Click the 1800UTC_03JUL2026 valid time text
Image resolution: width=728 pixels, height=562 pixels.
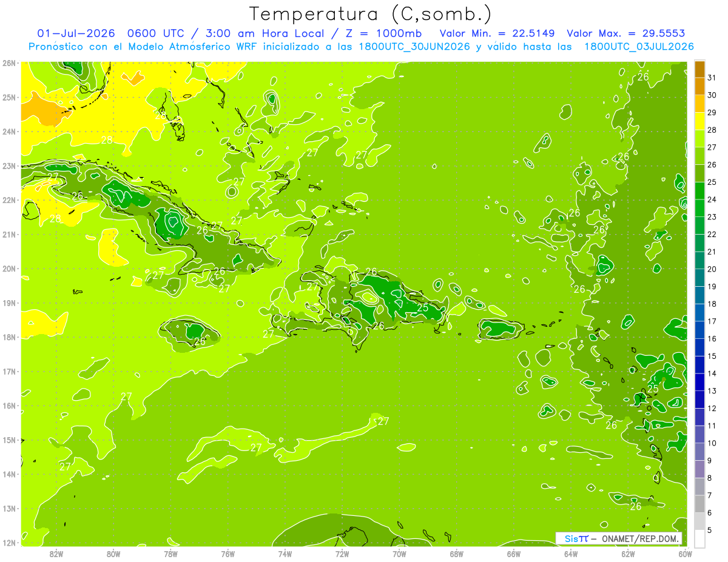[x=639, y=47]
